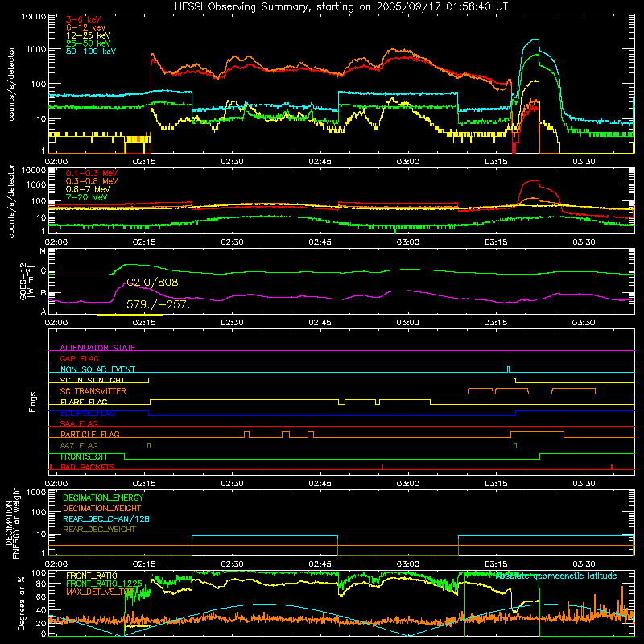The image size is (644, 644).
Task: Click the NON_SOLAR_EVENT spike near 03:17
Action: coord(509,369)
